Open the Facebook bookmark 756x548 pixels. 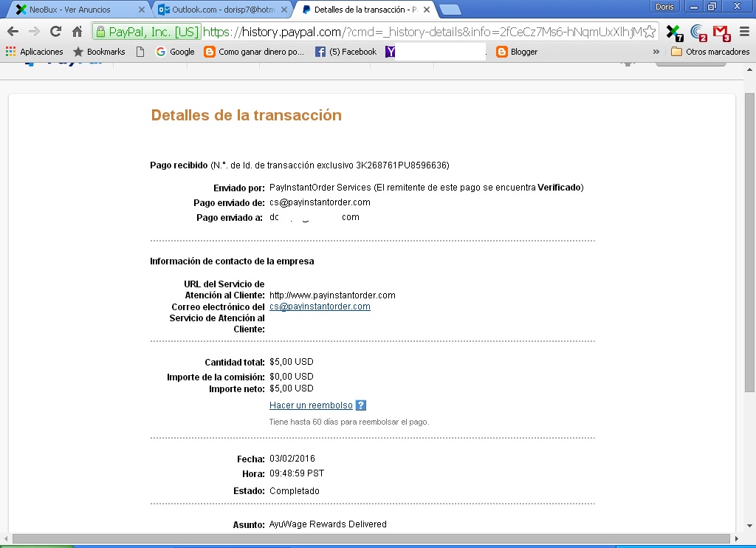[346, 52]
